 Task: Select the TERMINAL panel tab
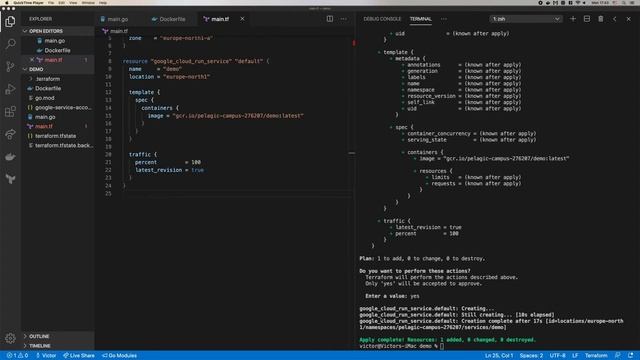[420, 19]
